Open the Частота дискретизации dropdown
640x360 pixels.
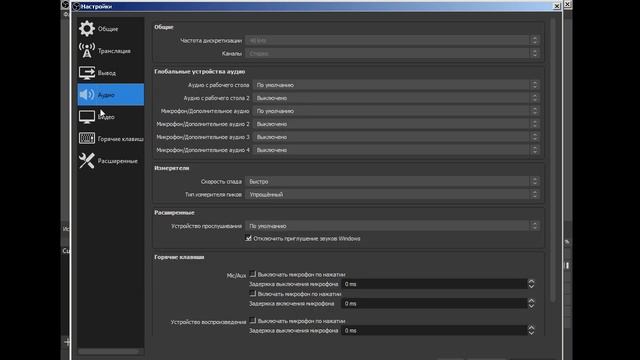[x=392, y=40]
